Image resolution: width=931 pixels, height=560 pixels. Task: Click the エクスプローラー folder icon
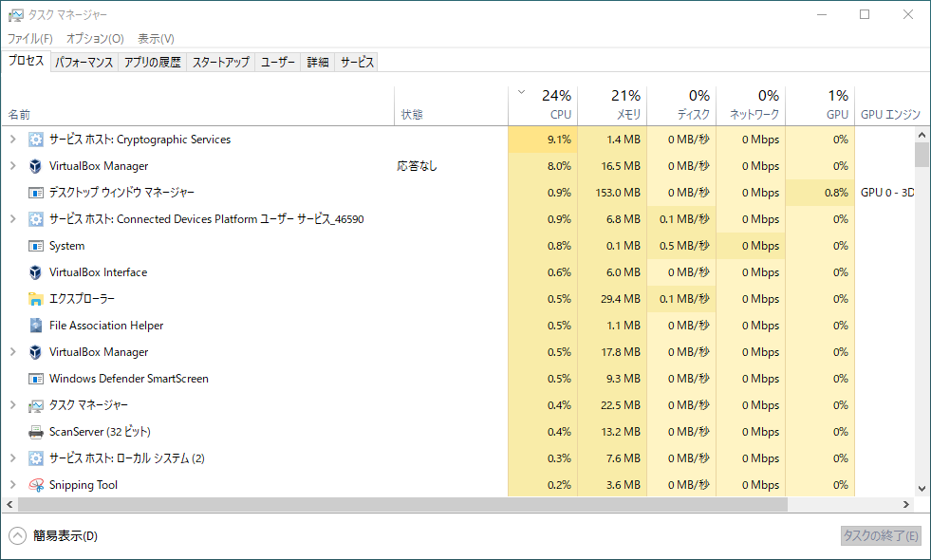tap(36, 299)
